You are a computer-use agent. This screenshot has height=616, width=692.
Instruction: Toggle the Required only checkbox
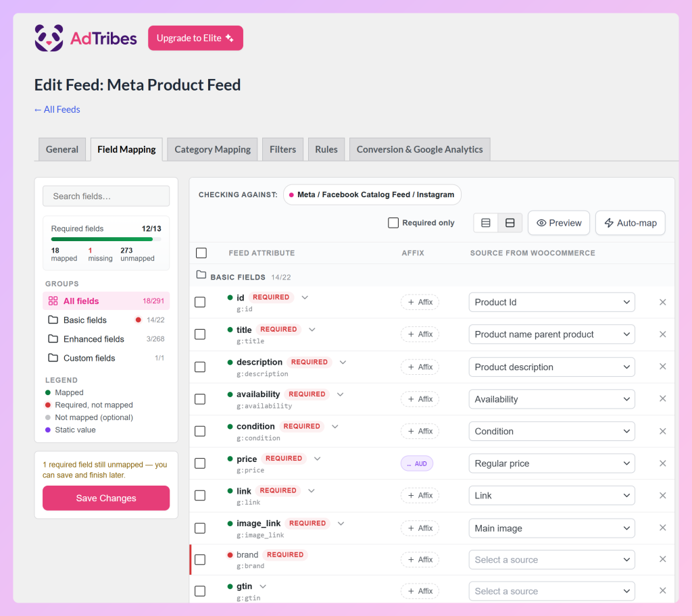click(x=393, y=223)
